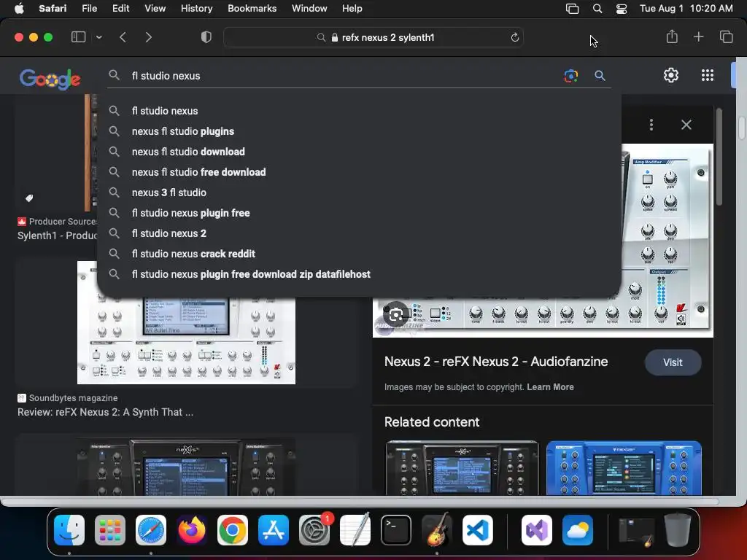Viewport: 747px width, 560px height.
Task: Show Safari tab overview
Action: (x=726, y=36)
